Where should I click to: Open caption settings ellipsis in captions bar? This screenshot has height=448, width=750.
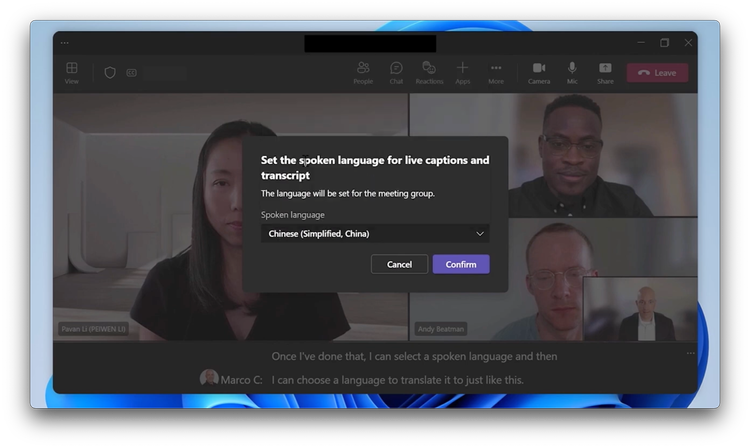tap(690, 353)
